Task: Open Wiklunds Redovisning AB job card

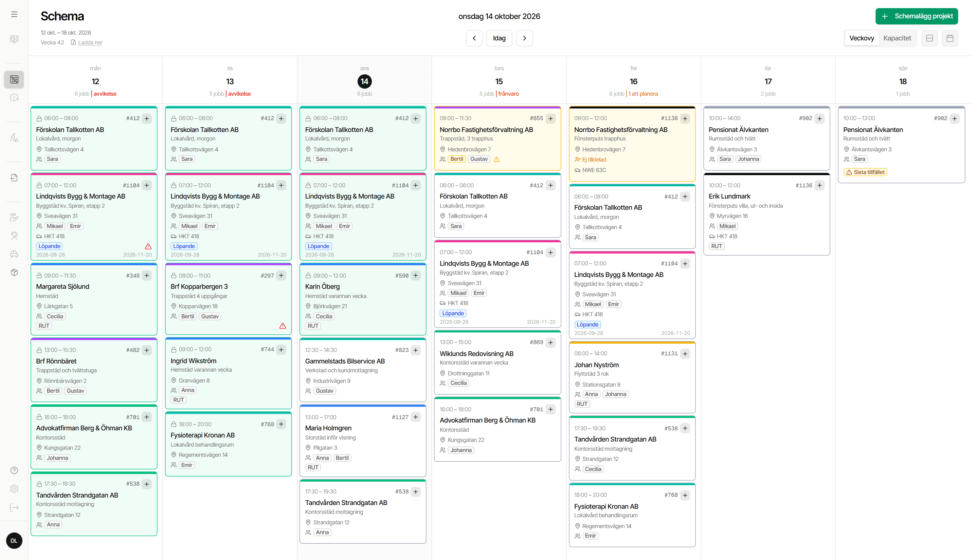Action: [497, 363]
